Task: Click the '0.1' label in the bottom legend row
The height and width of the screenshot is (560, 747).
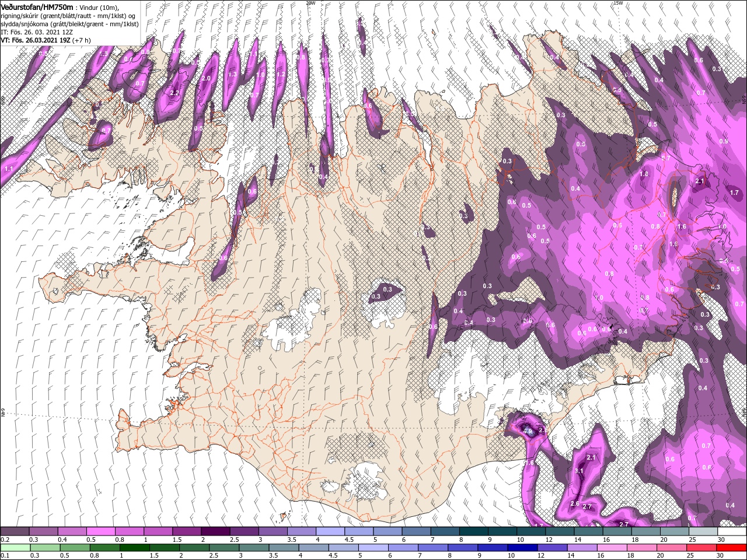Action: (5, 556)
